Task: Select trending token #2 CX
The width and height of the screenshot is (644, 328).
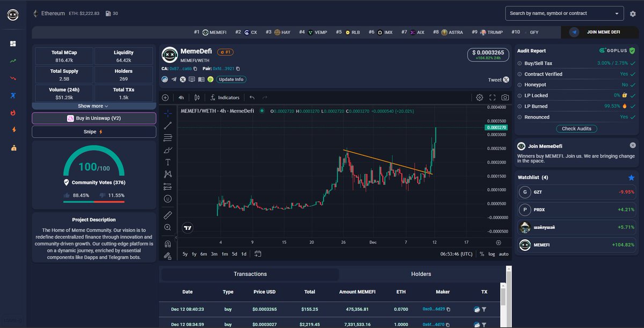Action: coord(246,32)
